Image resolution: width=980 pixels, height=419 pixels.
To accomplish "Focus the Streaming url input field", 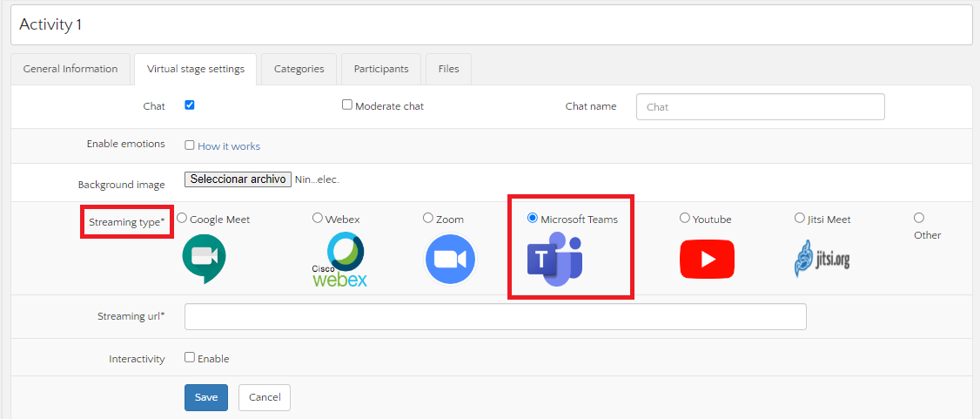I will tap(495, 316).
